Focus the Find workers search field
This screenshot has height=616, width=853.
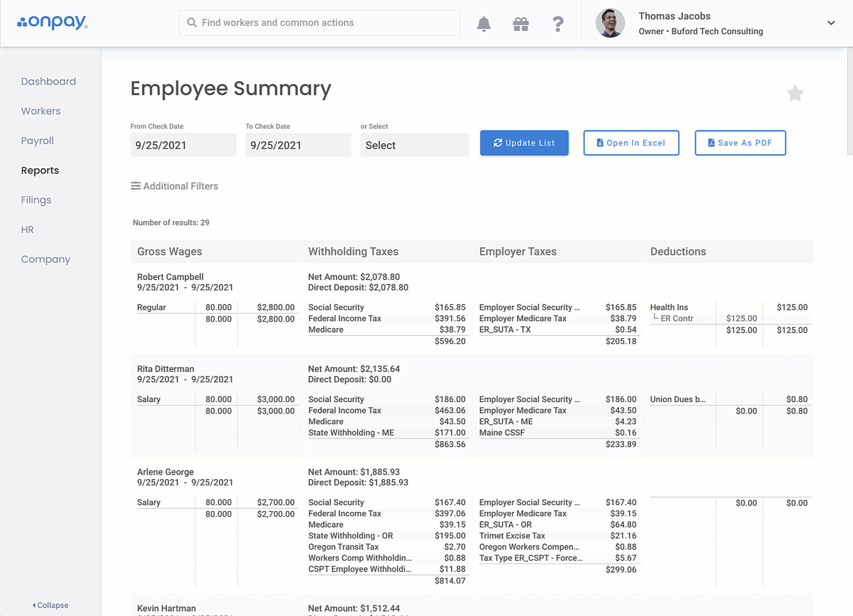click(x=319, y=23)
